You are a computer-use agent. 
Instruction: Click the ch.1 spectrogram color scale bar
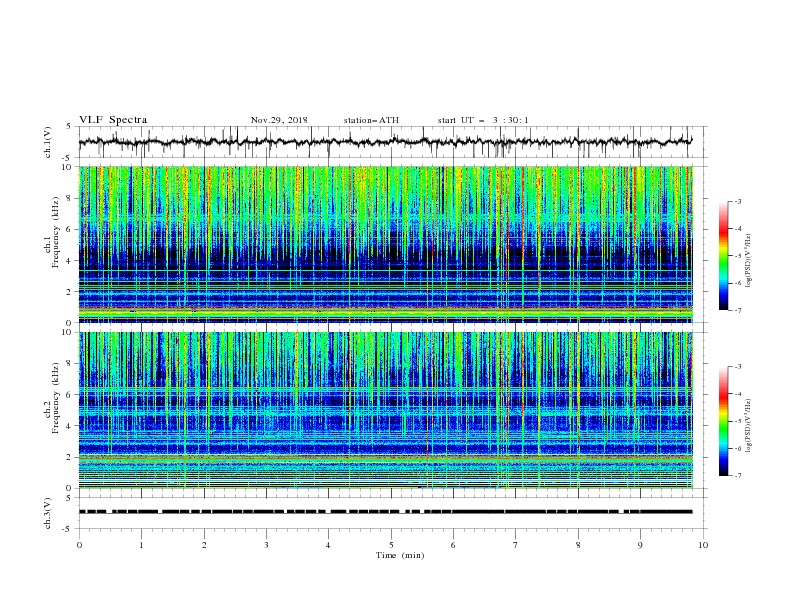coord(723,256)
